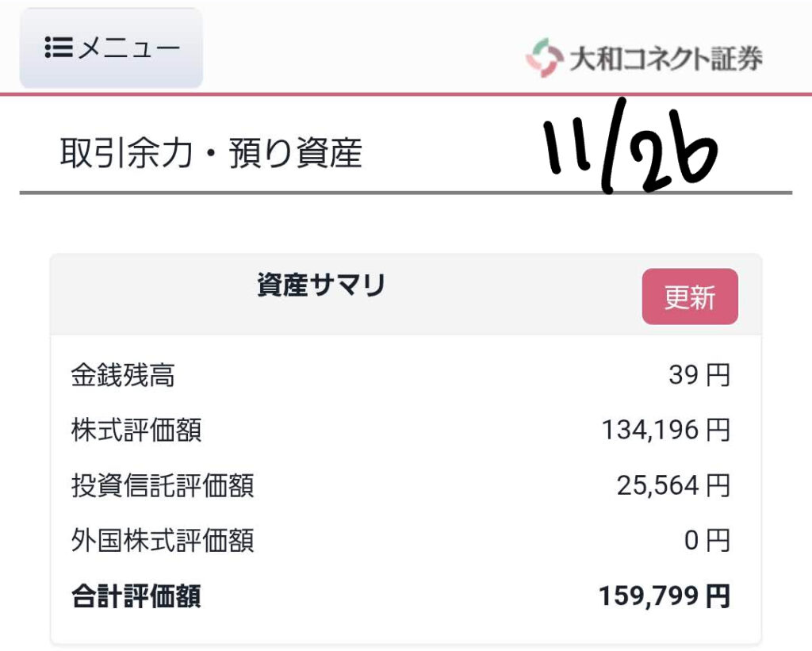Click the 投資信託評価額 row label
The image size is (812, 651).
point(162,484)
